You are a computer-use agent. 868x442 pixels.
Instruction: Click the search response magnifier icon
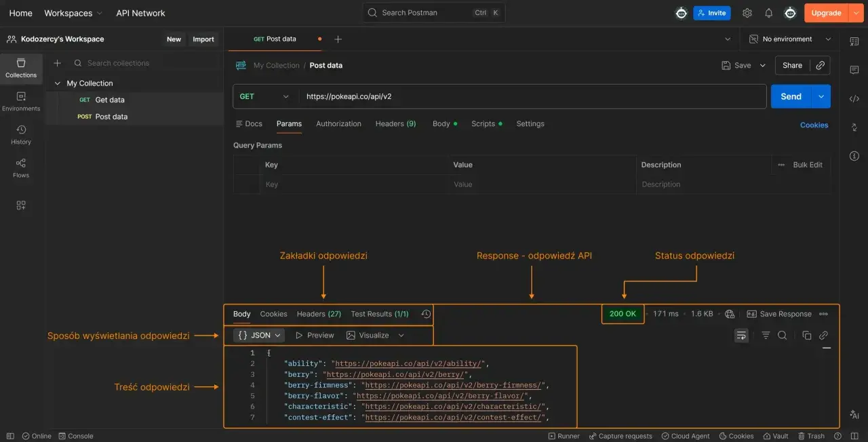(782, 335)
